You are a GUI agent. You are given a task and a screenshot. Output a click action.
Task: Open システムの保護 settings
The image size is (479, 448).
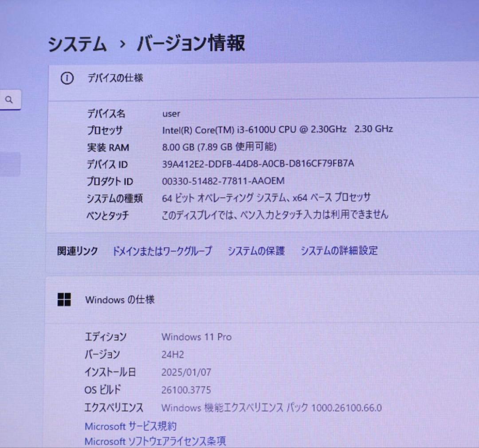[256, 251]
